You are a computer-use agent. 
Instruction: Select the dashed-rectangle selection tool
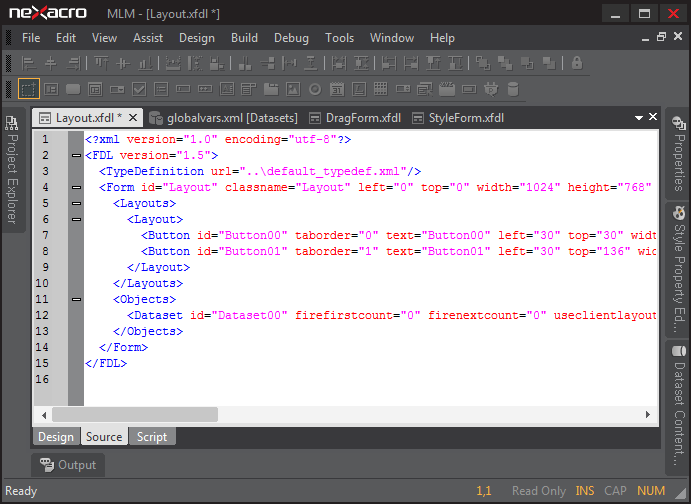tap(29, 89)
